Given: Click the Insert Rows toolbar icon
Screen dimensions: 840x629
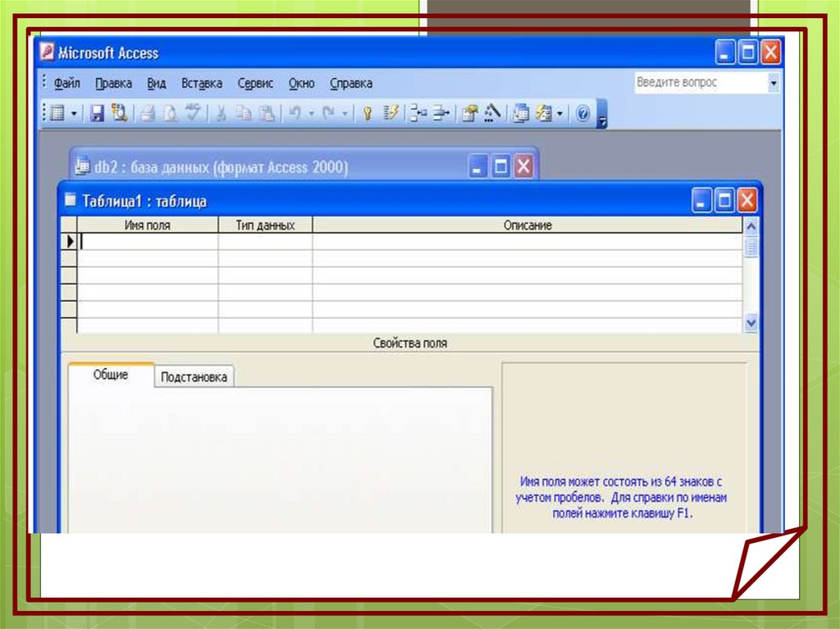Looking at the screenshot, I should pyautogui.click(x=418, y=113).
